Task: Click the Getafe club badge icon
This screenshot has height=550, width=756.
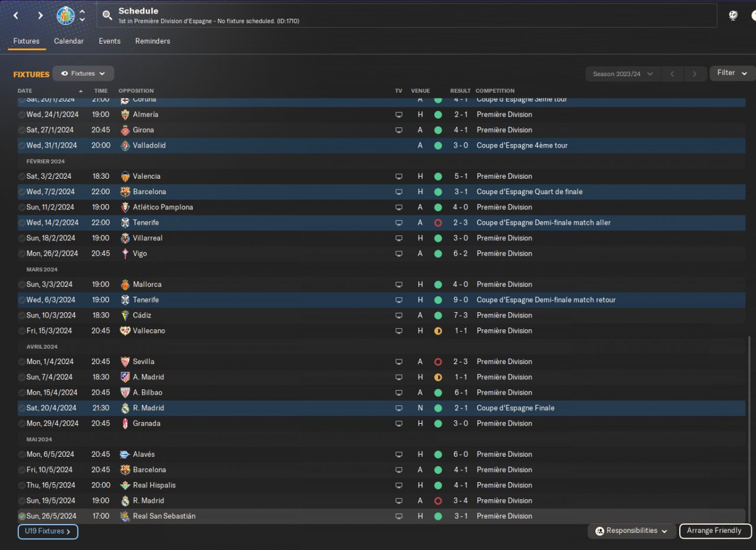Action: tap(66, 15)
